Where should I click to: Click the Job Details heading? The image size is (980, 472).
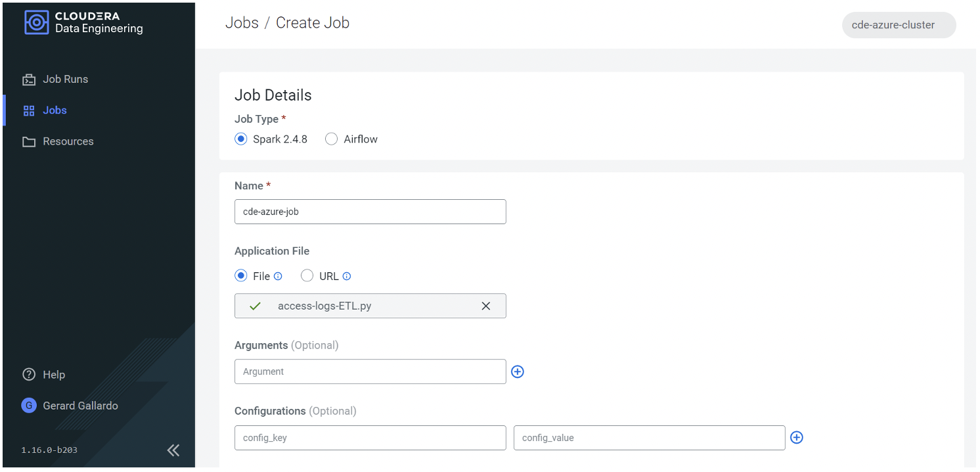pyautogui.click(x=273, y=95)
